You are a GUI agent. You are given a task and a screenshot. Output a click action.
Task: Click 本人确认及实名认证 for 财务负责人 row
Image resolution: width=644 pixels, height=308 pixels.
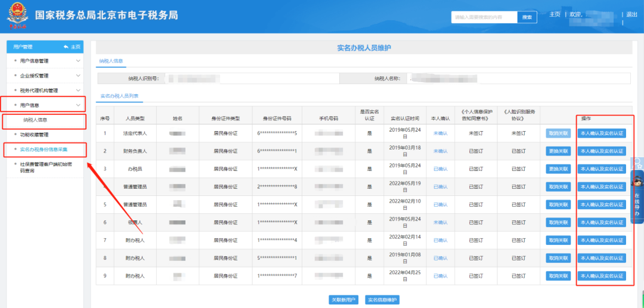(602, 151)
